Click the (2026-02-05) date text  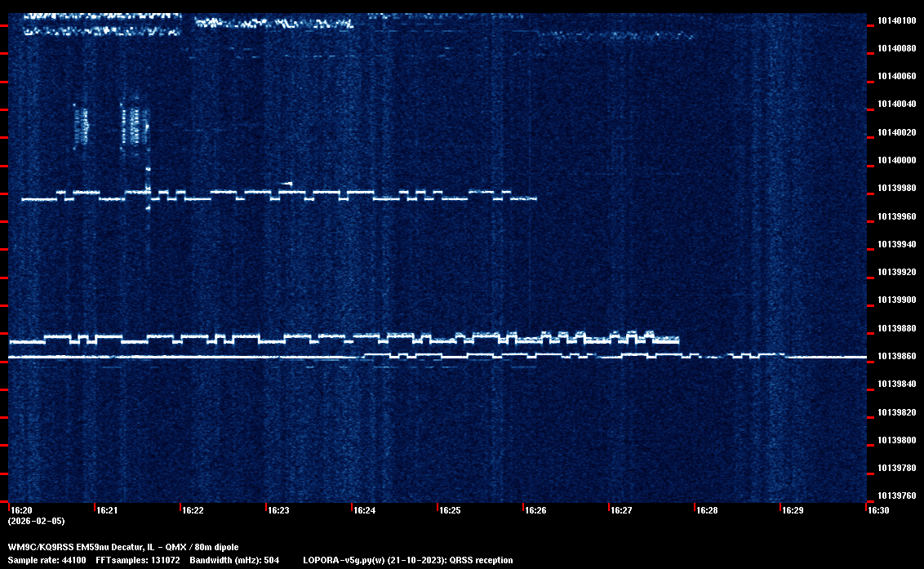36,521
